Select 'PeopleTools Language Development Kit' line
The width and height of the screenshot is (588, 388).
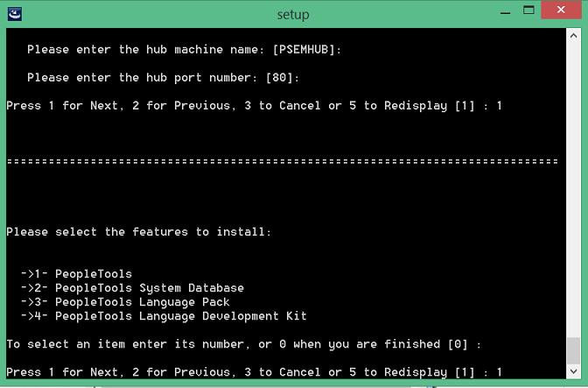(x=164, y=316)
